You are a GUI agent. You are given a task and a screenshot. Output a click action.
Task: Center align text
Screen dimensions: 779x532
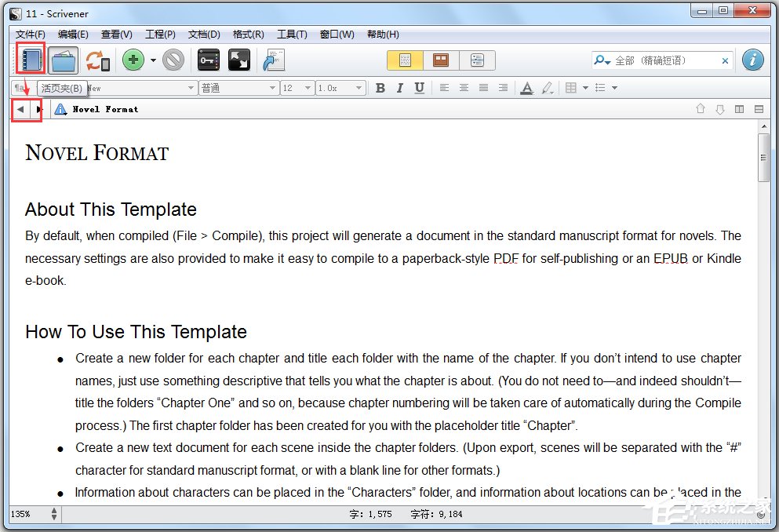tap(464, 88)
